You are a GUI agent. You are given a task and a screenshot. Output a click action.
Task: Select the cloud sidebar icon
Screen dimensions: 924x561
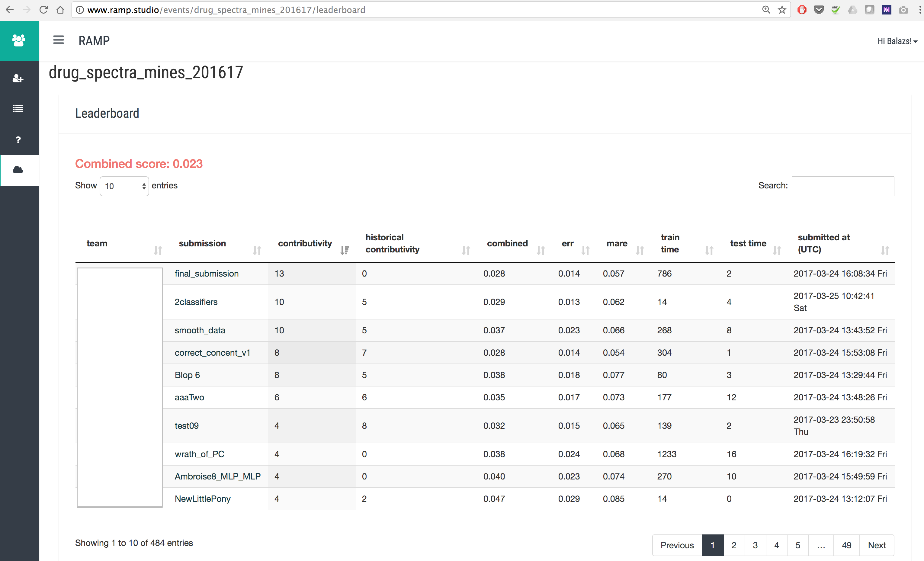(x=18, y=170)
